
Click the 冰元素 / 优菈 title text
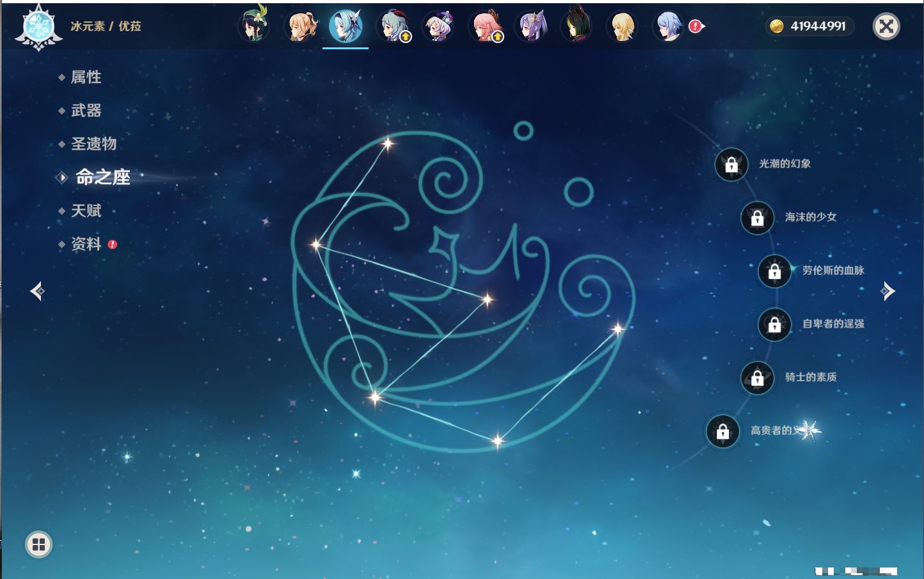tap(106, 26)
